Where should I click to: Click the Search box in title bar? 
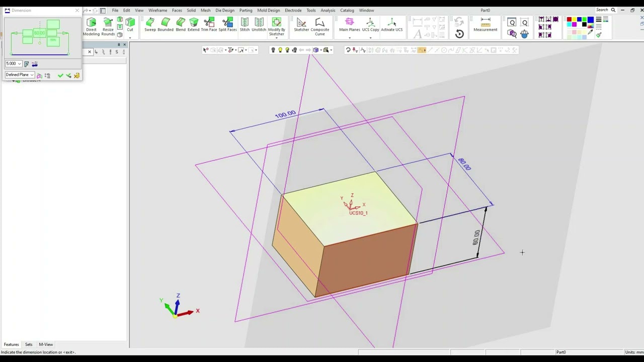[x=606, y=10]
